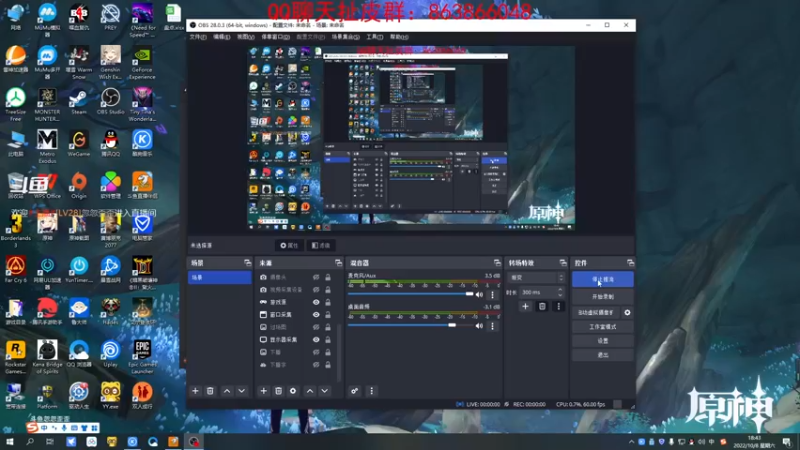
Task: Click the 开始录制 button
Action: [x=603, y=296]
